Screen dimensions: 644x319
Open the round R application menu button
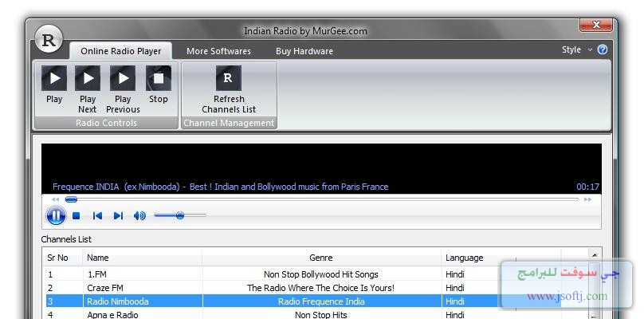tap(49, 39)
